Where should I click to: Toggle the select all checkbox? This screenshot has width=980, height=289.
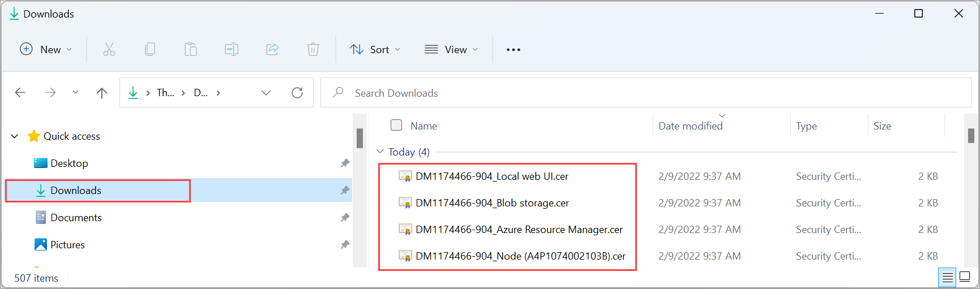coord(396,125)
